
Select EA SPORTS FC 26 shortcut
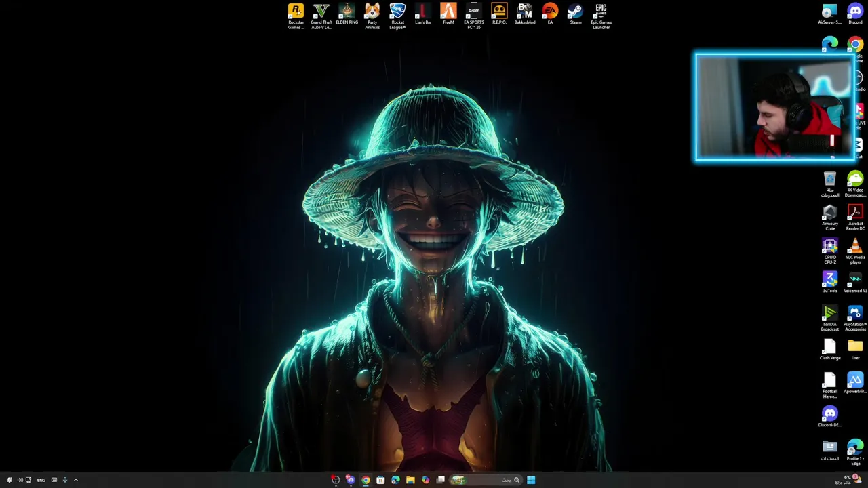point(474,16)
